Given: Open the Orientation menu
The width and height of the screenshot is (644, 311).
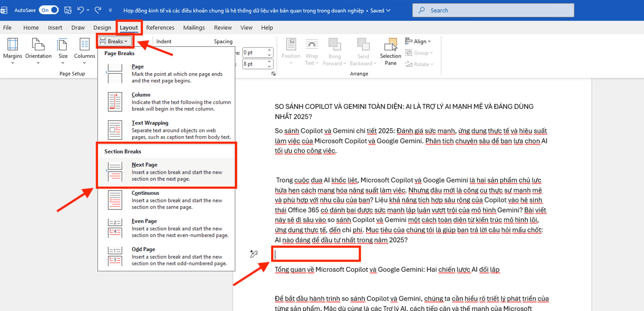Looking at the screenshot, I should (x=38, y=51).
